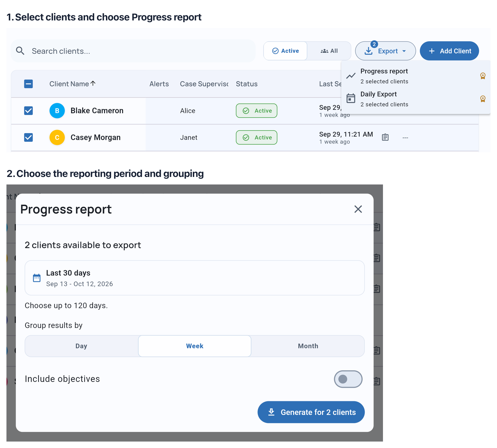Sort by the Client Name column
Viewport: 497px width, 448px height.
tap(72, 84)
